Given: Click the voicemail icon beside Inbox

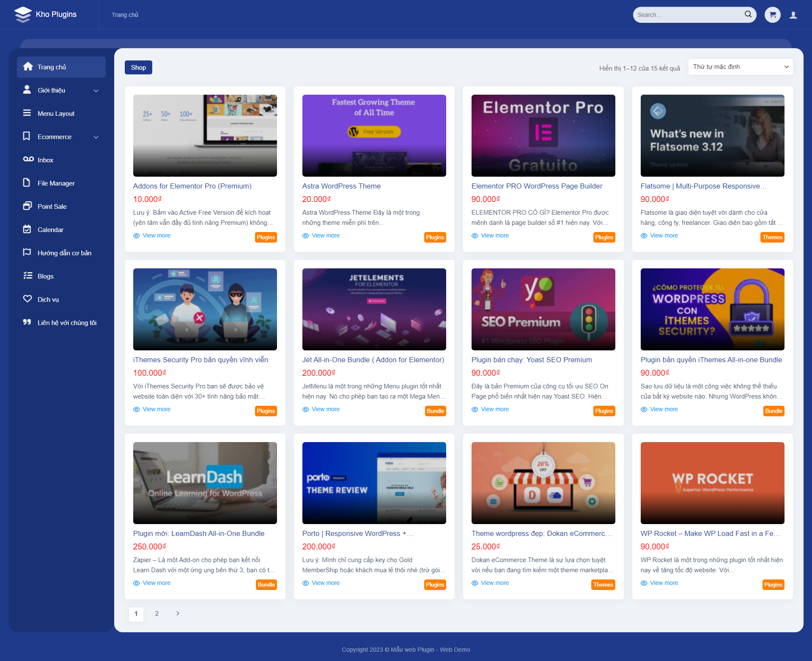Looking at the screenshot, I should pyautogui.click(x=28, y=159).
